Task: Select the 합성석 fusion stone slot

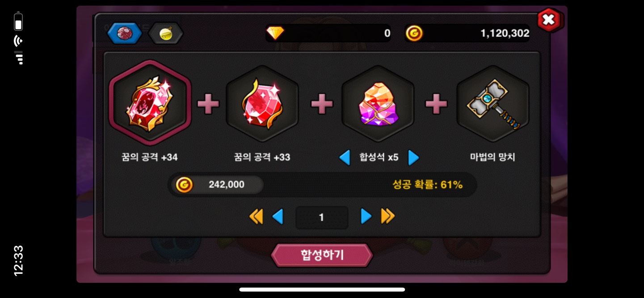Action: point(378,104)
